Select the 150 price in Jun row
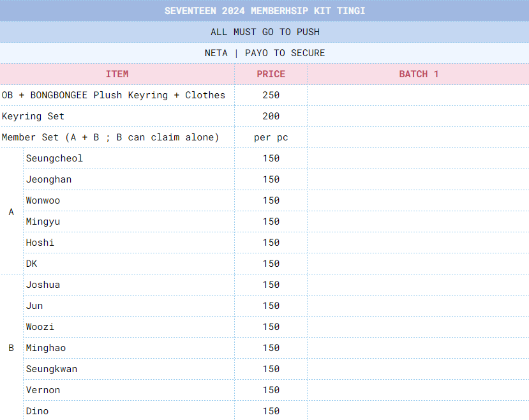This screenshot has height=420, width=529. click(271, 306)
